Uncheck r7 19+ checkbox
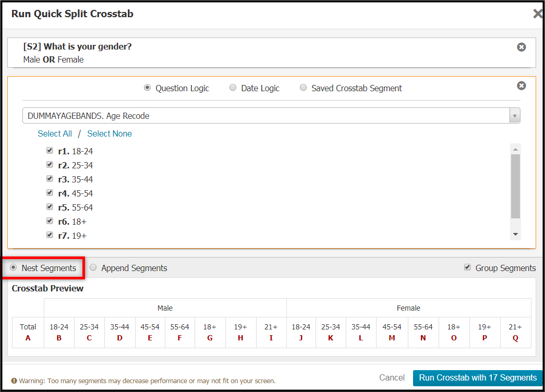The height and width of the screenshot is (392, 545). pyautogui.click(x=50, y=235)
